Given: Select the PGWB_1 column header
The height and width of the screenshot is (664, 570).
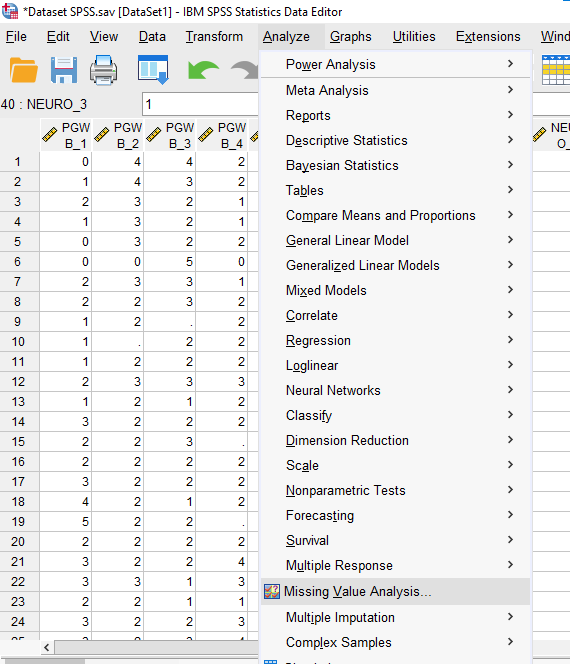Looking at the screenshot, I should pos(66,135).
